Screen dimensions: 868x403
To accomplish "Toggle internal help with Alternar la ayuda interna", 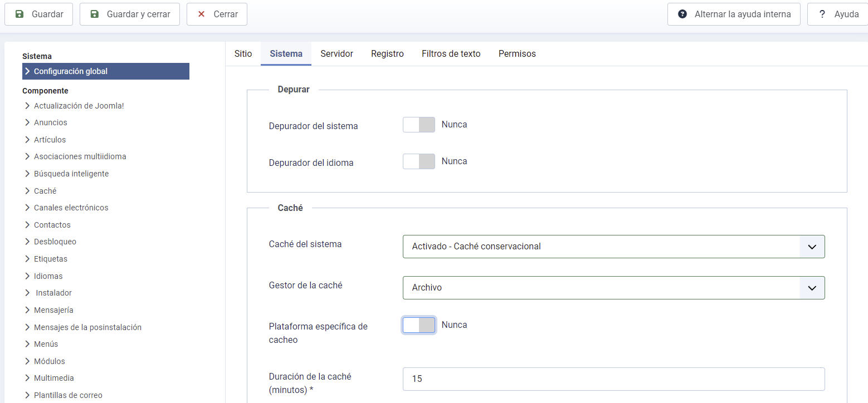I will (734, 14).
